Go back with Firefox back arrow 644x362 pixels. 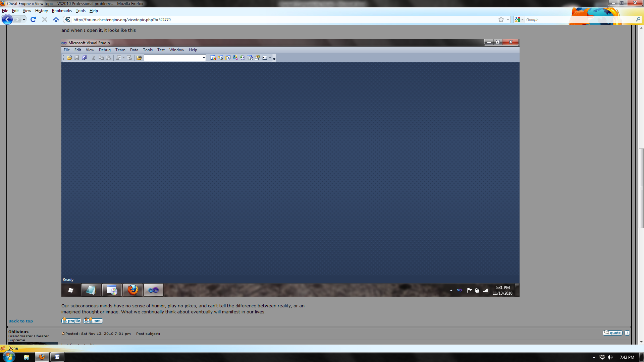coord(7,19)
